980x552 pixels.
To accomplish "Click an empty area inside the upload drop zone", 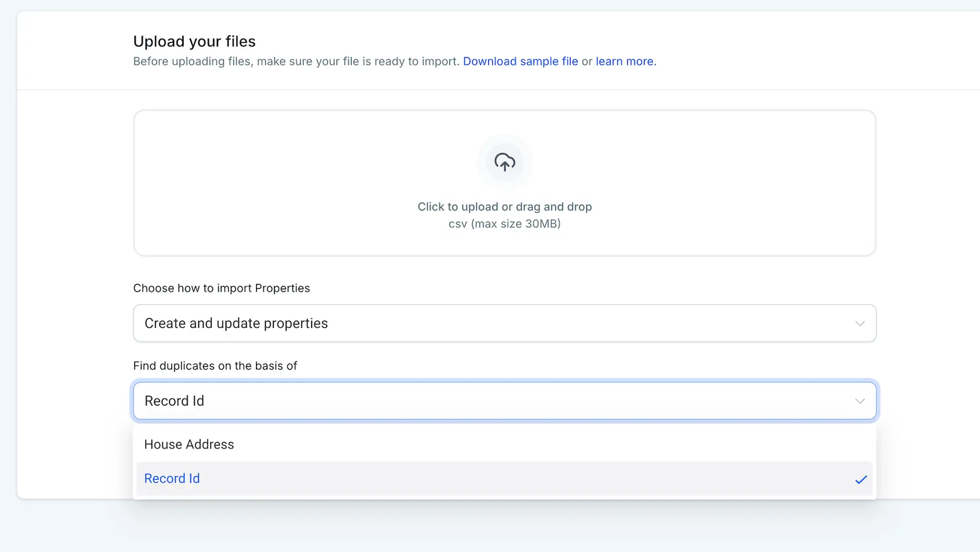I will (276, 184).
